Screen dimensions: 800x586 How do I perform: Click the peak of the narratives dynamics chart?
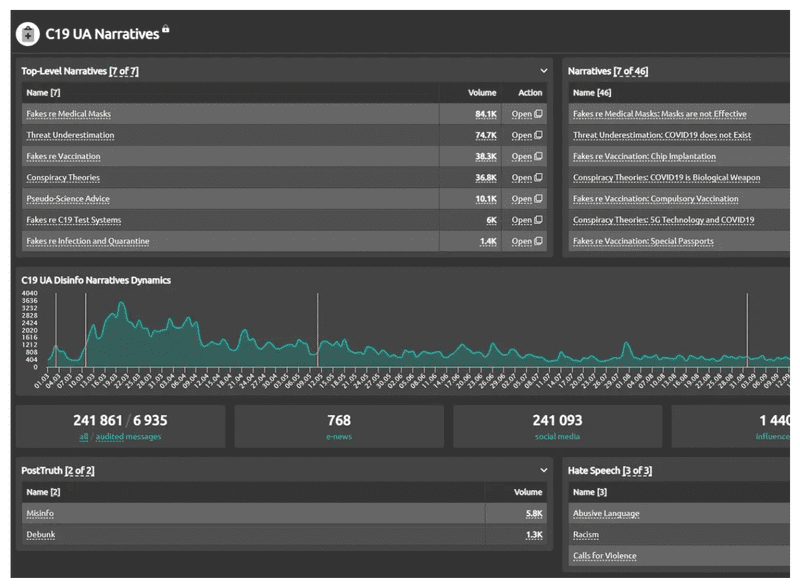click(x=121, y=304)
